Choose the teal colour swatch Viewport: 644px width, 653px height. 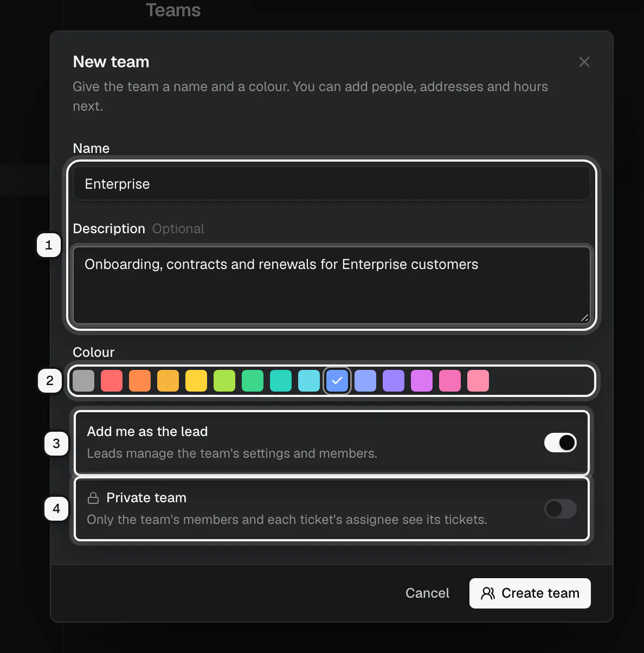(281, 381)
